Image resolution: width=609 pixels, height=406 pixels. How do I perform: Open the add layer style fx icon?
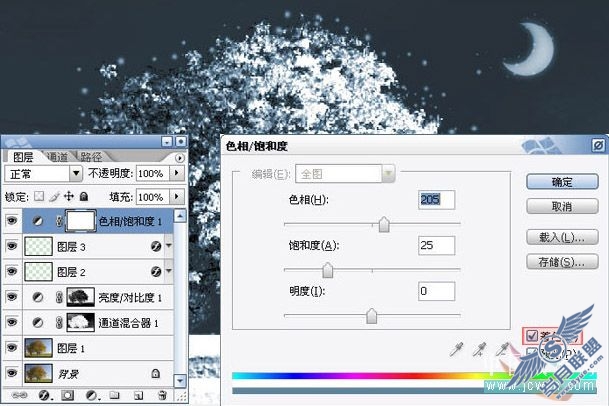pos(44,396)
